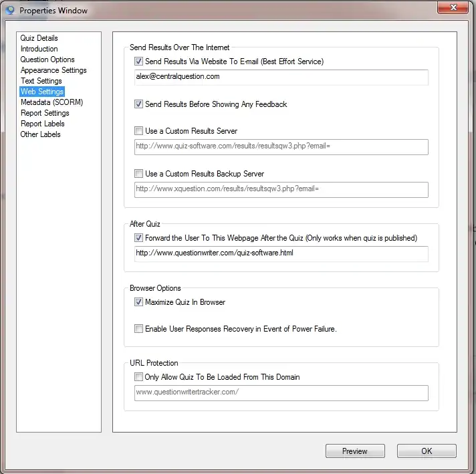Check Only Allow Quiz From This Domain
476x474 pixels.
pyautogui.click(x=139, y=377)
